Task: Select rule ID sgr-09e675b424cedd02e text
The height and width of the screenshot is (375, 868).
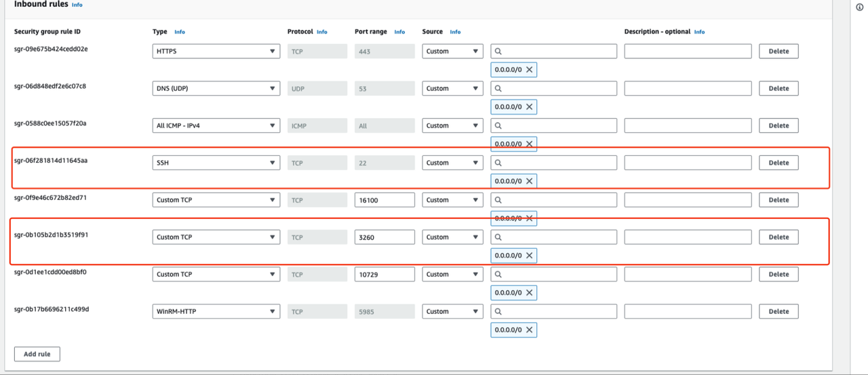Action: (x=51, y=49)
